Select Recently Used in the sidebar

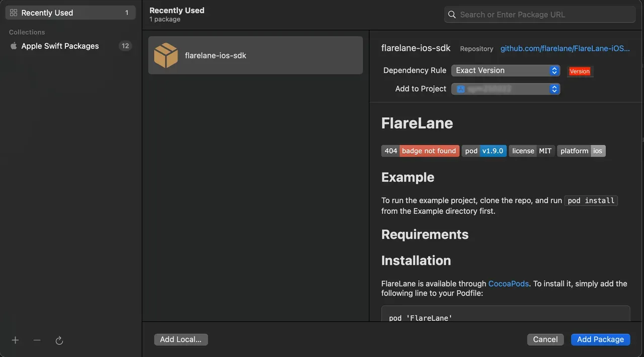point(70,13)
